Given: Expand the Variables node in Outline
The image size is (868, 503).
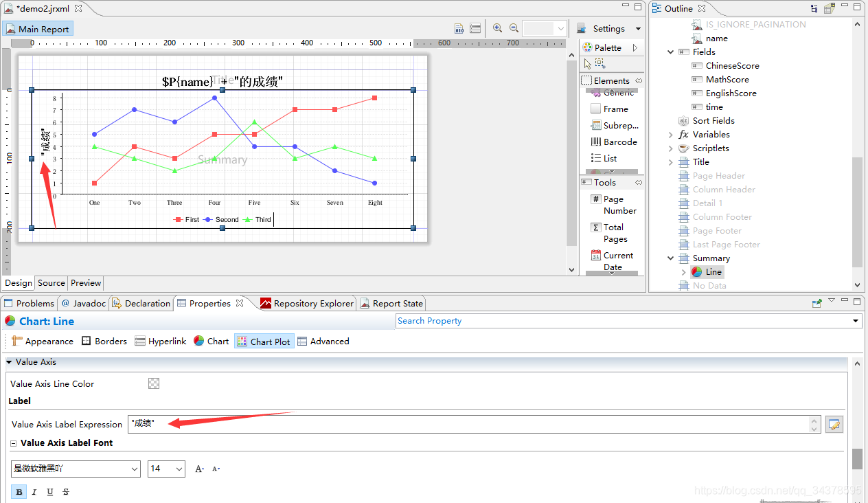Looking at the screenshot, I should (671, 134).
